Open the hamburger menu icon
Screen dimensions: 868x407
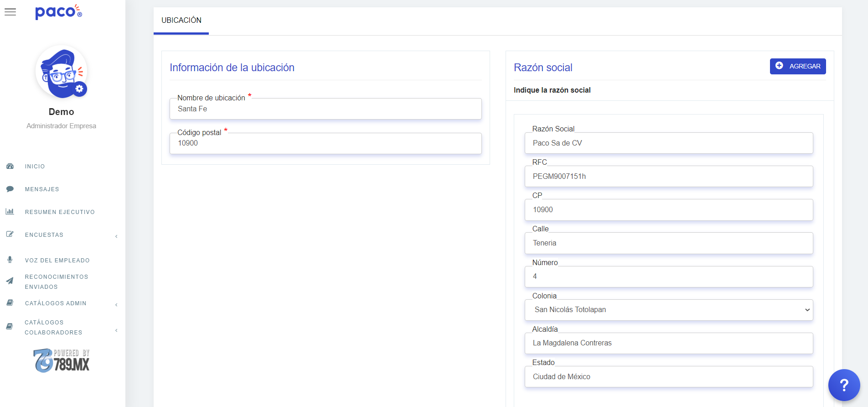pos(10,12)
